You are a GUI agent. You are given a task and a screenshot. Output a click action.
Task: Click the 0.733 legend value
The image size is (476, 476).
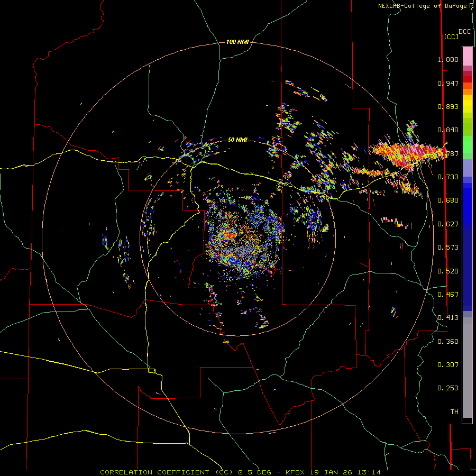pyautogui.click(x=448, y=177)
